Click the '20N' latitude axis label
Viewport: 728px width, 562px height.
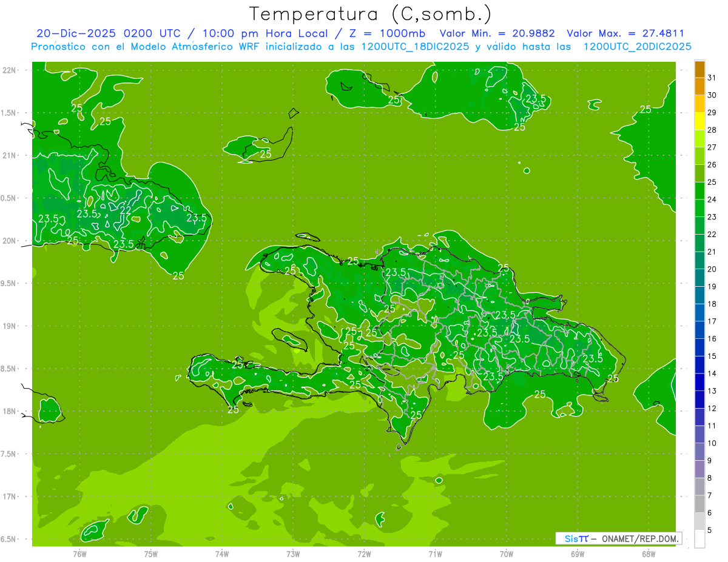(10, 241)
